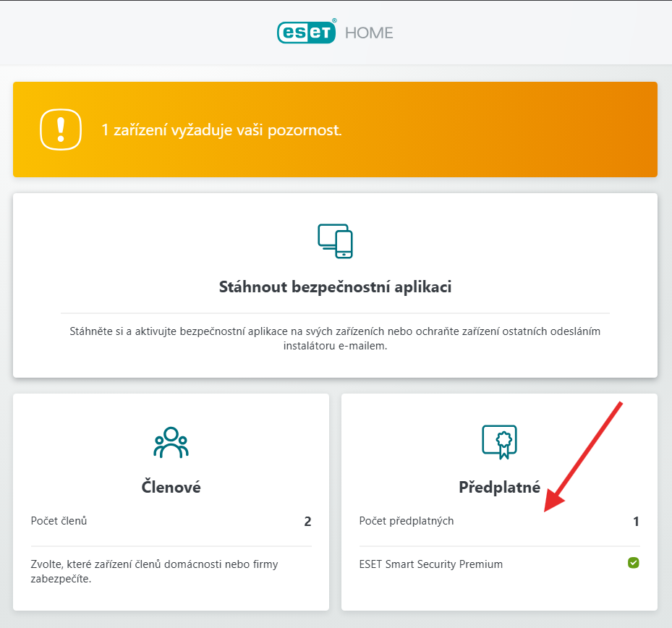Select the Členové card title
672x628 pixels.
171,487
